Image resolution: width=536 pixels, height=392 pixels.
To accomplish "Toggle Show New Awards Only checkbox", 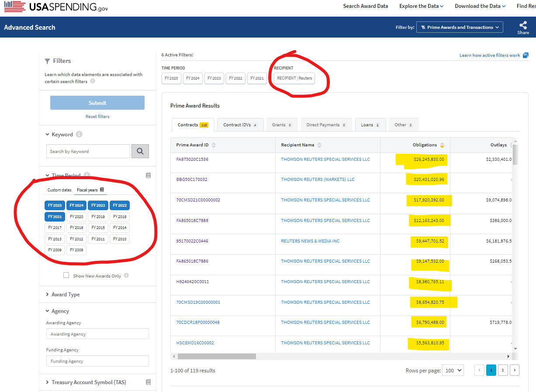I will (66, 275).
